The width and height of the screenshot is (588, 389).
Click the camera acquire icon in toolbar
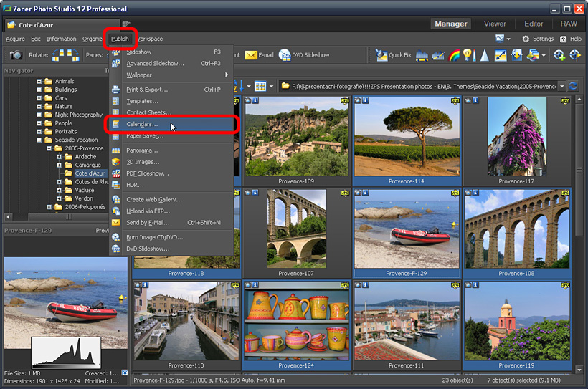point(16,55)
